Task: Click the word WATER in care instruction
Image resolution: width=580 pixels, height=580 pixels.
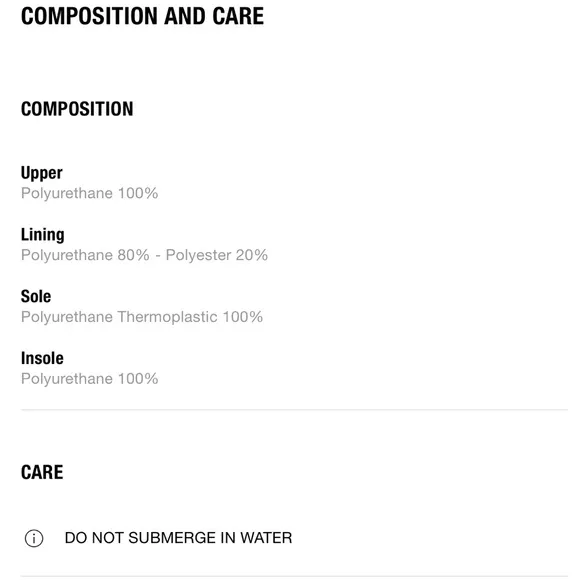Action: [266, 538]
